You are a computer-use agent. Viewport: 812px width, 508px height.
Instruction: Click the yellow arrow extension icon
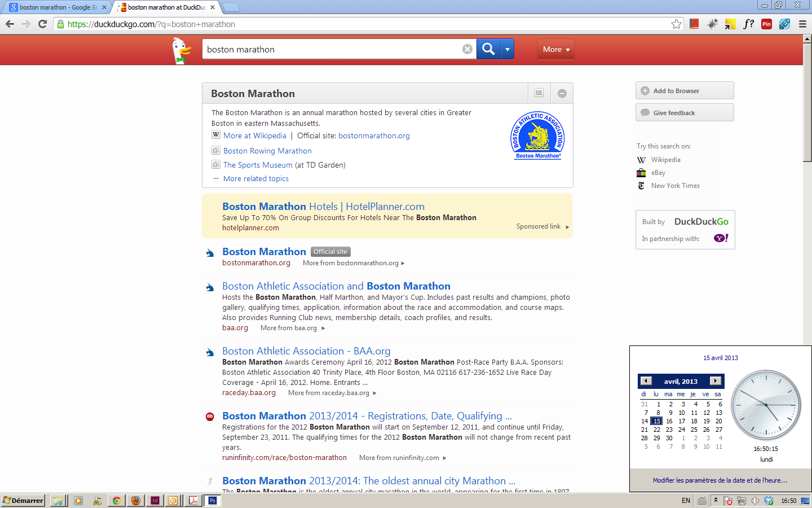(x=730, y=24)
